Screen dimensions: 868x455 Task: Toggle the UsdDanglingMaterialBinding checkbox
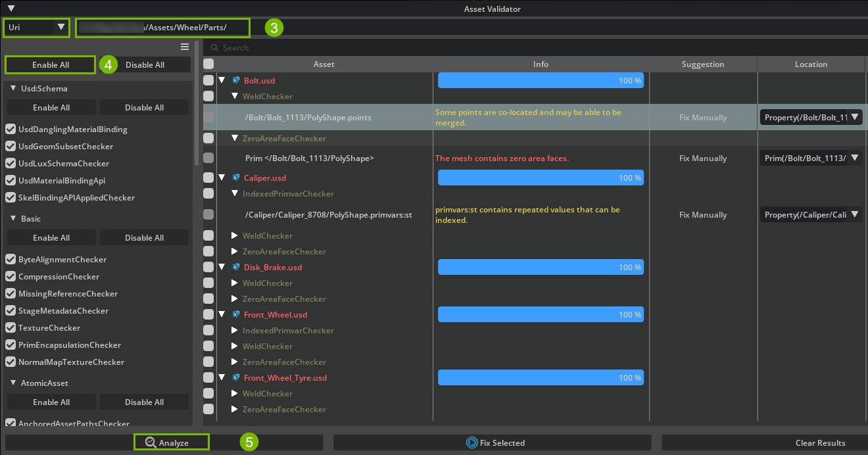coord(11,129)
